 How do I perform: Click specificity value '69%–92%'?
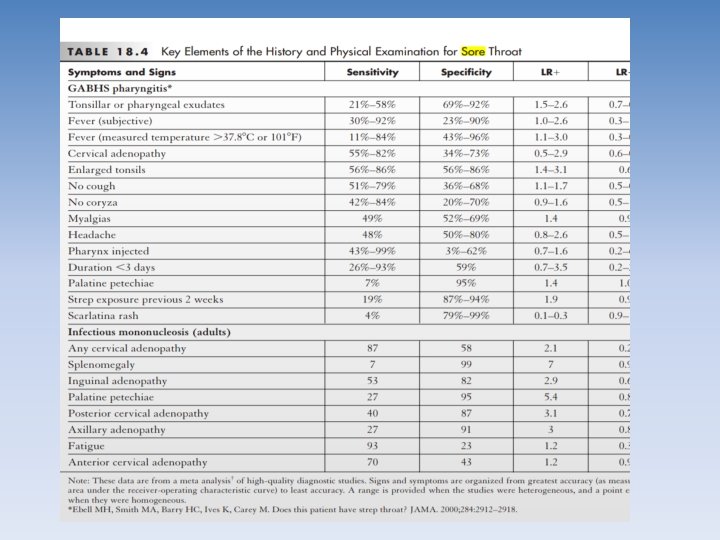pos(466,105)
